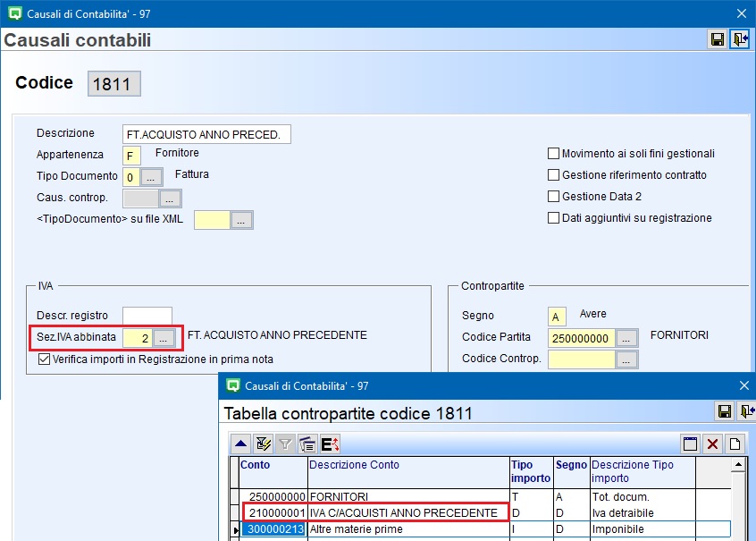Screen dimensions: 756x541
Task: Open the Codice Controp. lookup button
Action: point(626,359)
